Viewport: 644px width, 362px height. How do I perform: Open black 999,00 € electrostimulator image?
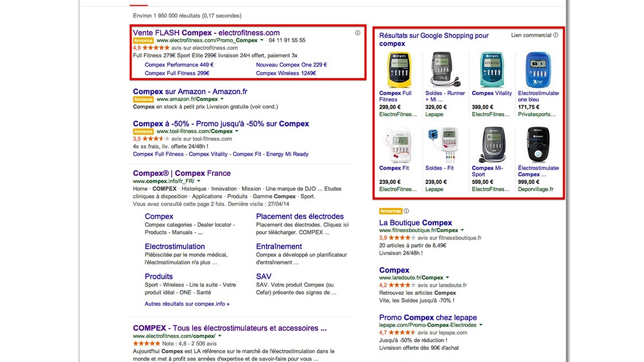[538, 145]
